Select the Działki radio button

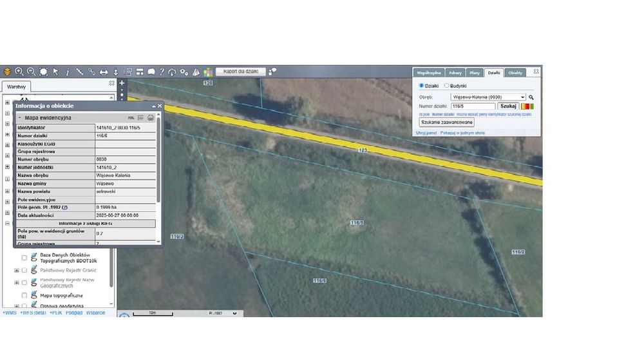(421, 86)
